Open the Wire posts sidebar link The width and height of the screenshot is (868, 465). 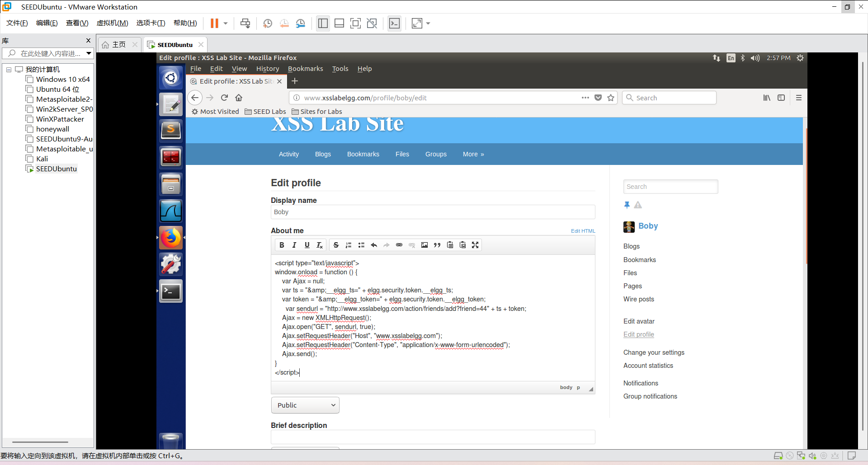pyautogui.click(x=638, y=299)
